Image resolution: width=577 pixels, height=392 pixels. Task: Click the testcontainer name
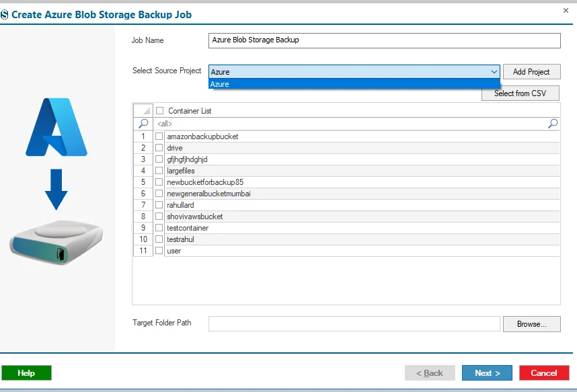(188, 228)
